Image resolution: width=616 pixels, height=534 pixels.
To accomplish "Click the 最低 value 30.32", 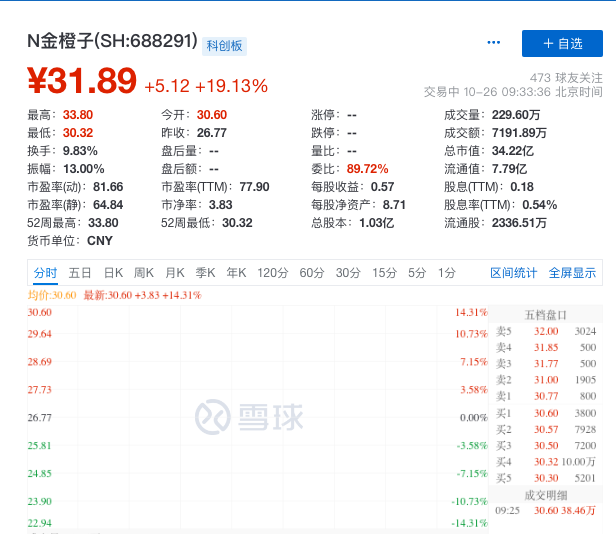I will pos(78,133).
